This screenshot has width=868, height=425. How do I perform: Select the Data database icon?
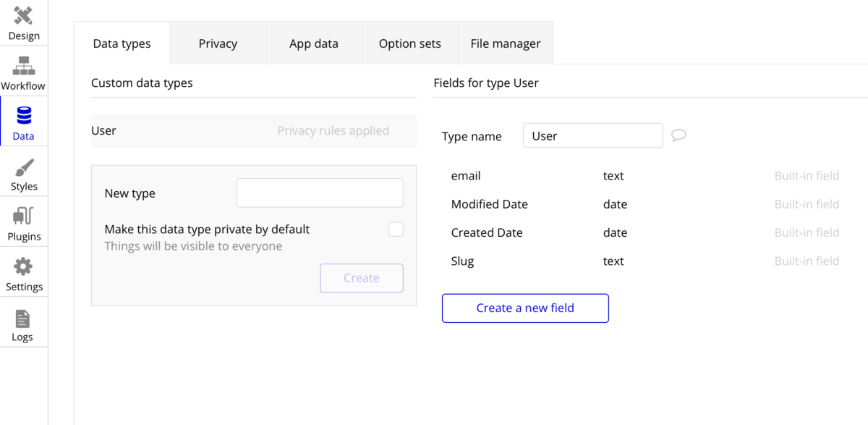[x=24, y=117]
